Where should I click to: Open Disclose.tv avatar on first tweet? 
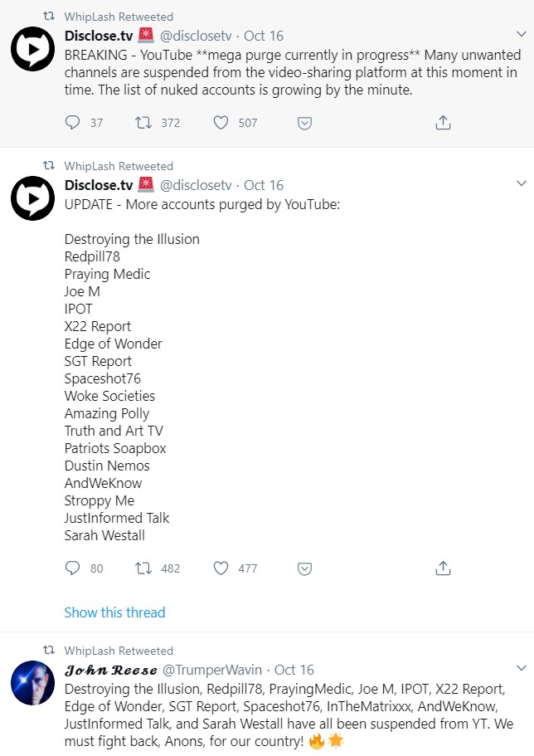(32, 50)
